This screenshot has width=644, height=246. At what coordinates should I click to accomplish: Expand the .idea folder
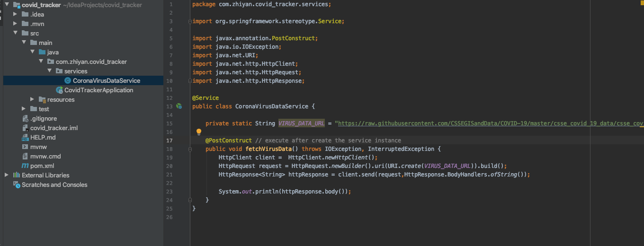[x=15, y=15]
